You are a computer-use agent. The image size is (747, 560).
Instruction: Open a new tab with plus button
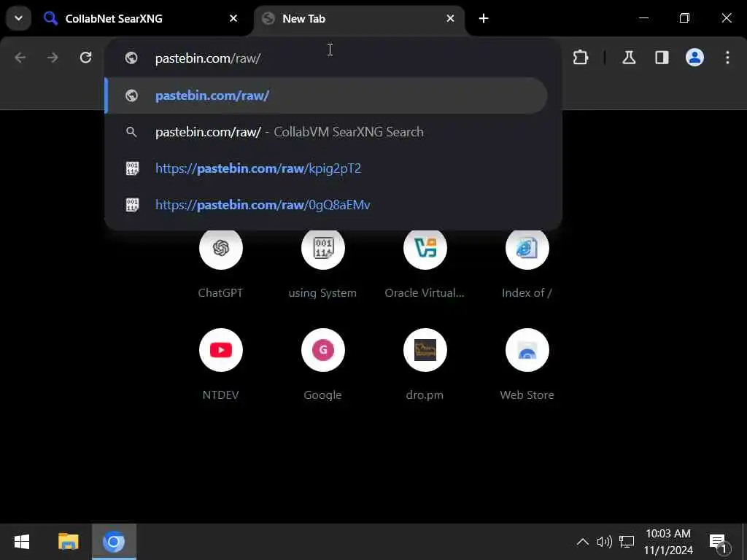pyautogui.click(x=484, y=18)
